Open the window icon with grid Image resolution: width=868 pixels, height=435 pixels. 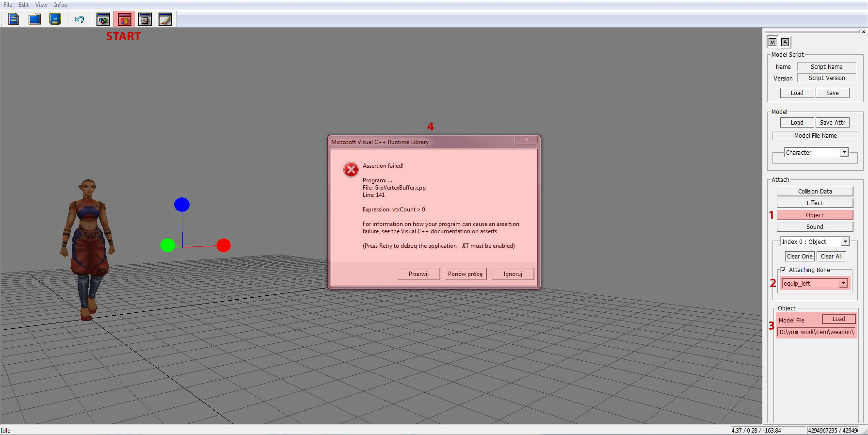(145, 19)
